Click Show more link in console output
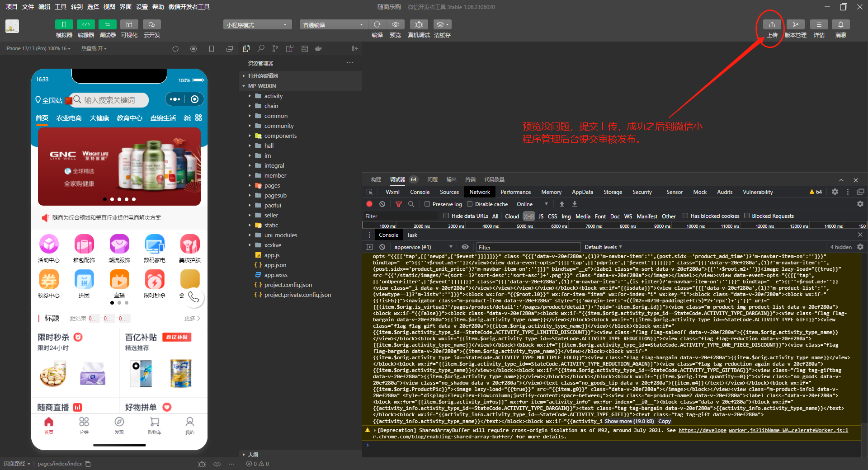 (629, 421)
